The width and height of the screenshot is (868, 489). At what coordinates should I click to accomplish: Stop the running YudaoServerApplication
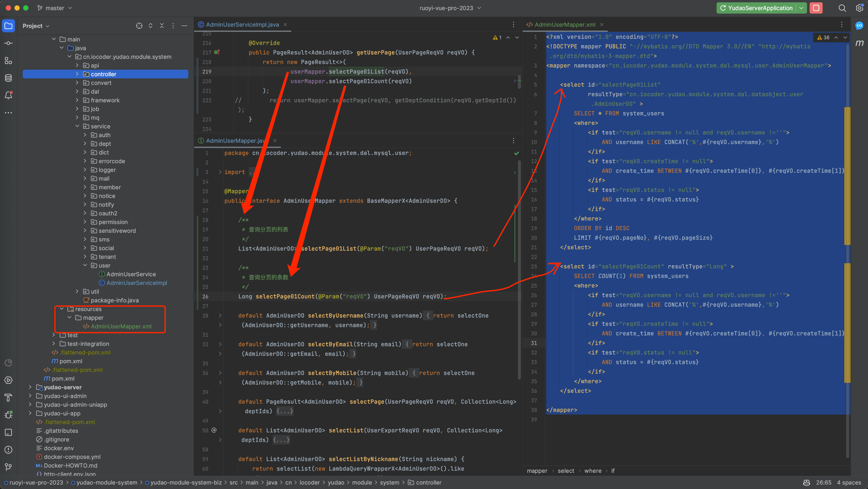pyautogui.click(x=816, y=8)
